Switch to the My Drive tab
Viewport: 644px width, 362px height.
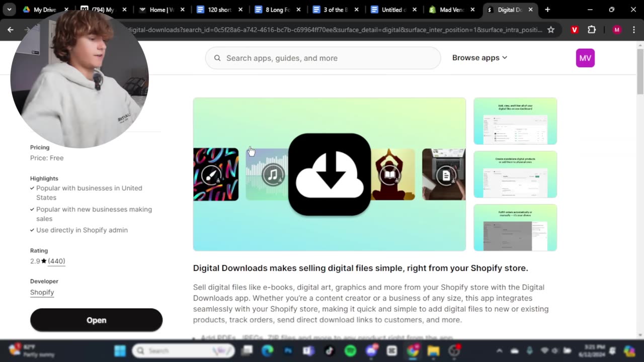pyautogui.click(x=45, y=10)
